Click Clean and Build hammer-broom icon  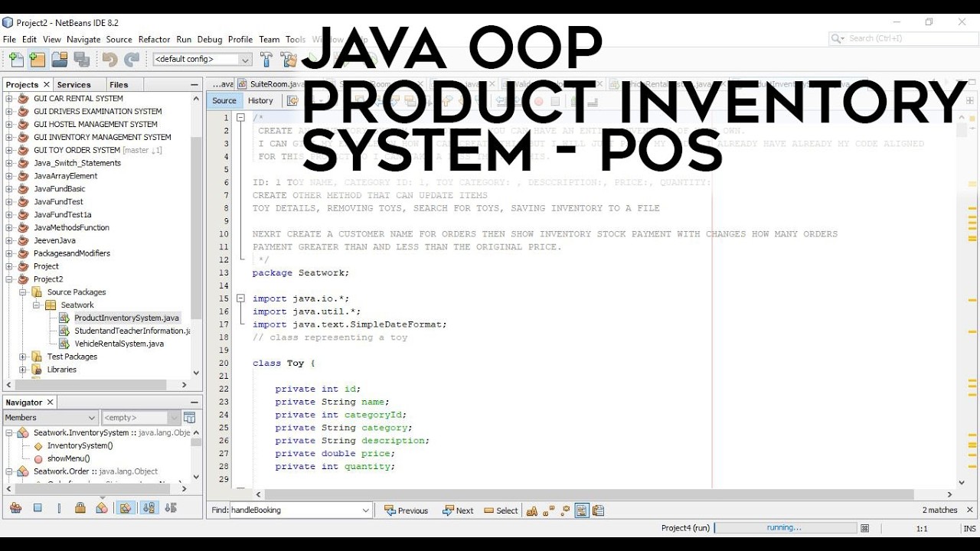pyautogui.click(x=289, y=59)
